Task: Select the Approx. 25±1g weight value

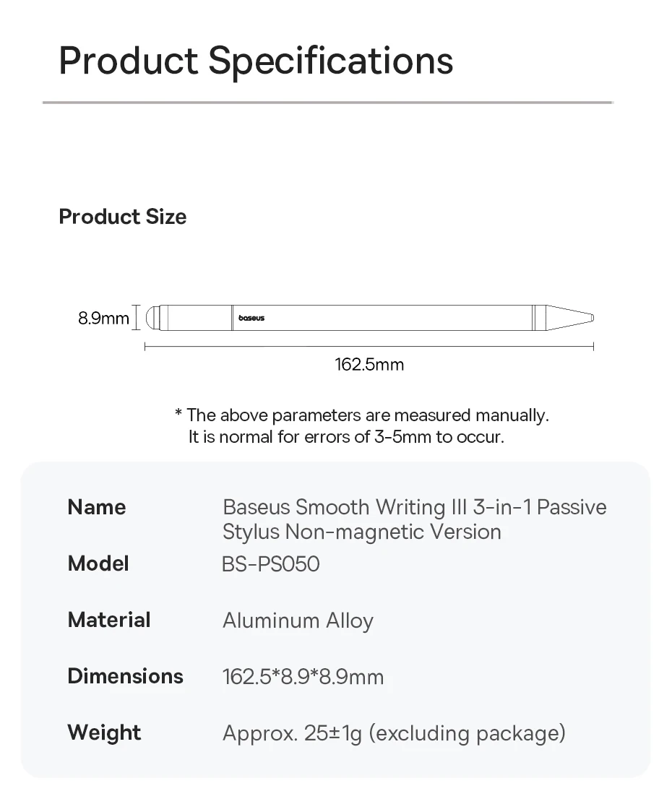Action: (394, 733)
